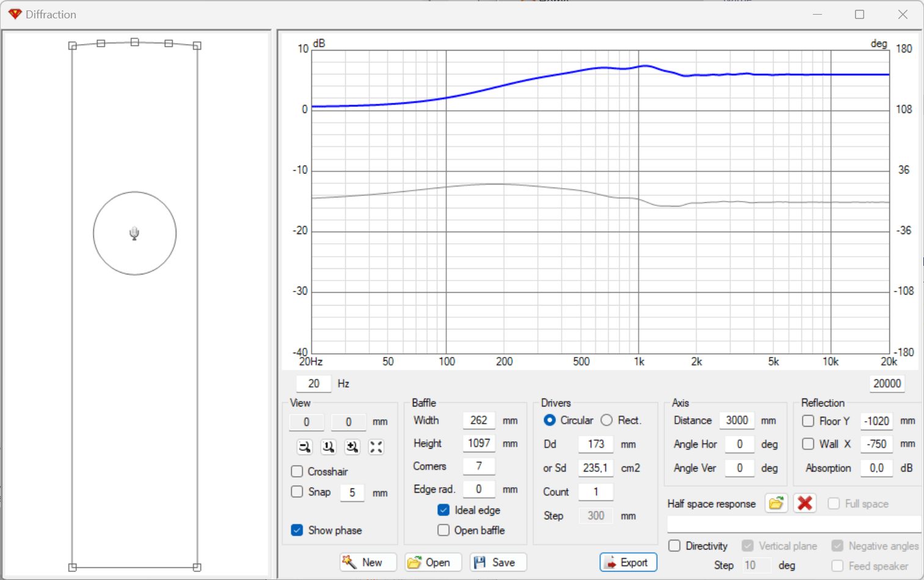Edit the Angle Ver field
Screen dimensions: 924x580
[x=740, y=468]
